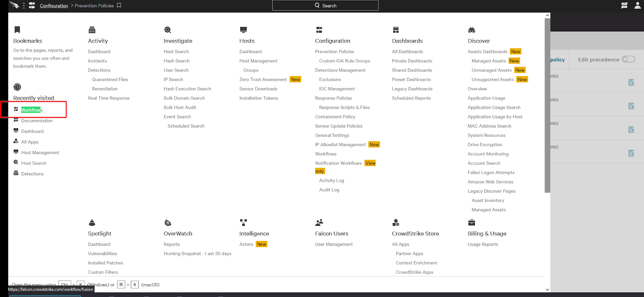
Task: Open Drive Encryption
Action: (485, 145)
